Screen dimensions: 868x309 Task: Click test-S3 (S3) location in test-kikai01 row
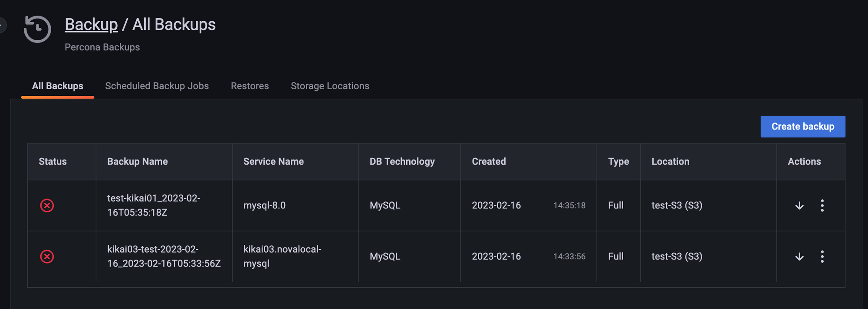pyautogui.click(x=677, y=205)
